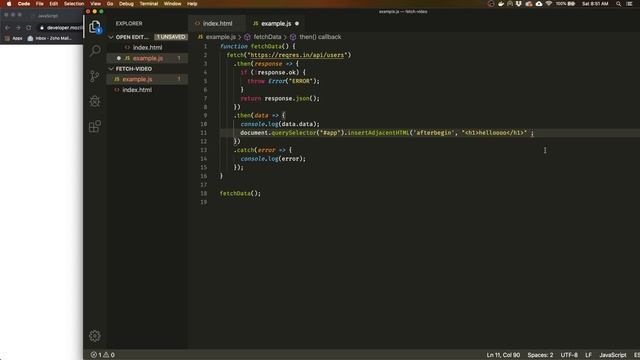Image resolution: width=640 pixels, height=360 pixels.
Task: Open index.html in FETCH-VIDEO folder
Action: pos(147,90)
